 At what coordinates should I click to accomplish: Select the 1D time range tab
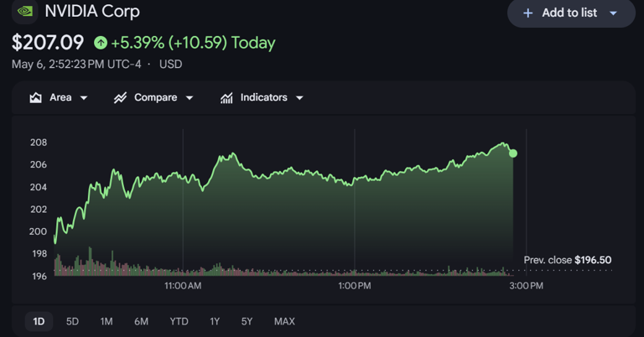click(x=39, y=321)
